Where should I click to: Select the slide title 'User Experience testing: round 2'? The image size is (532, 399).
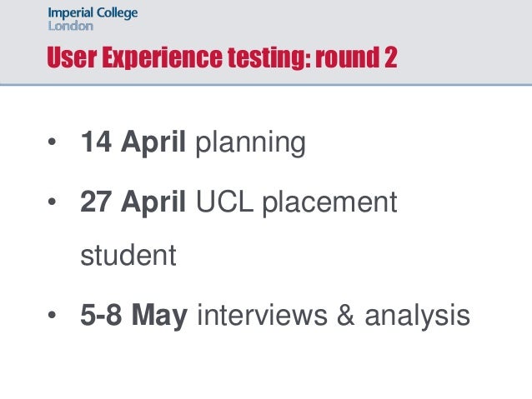222,57
